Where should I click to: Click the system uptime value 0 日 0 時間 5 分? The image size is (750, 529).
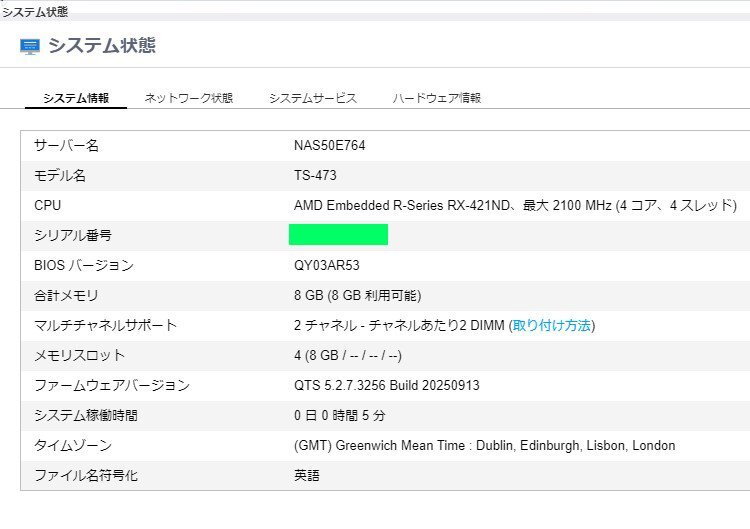point(339,415)
